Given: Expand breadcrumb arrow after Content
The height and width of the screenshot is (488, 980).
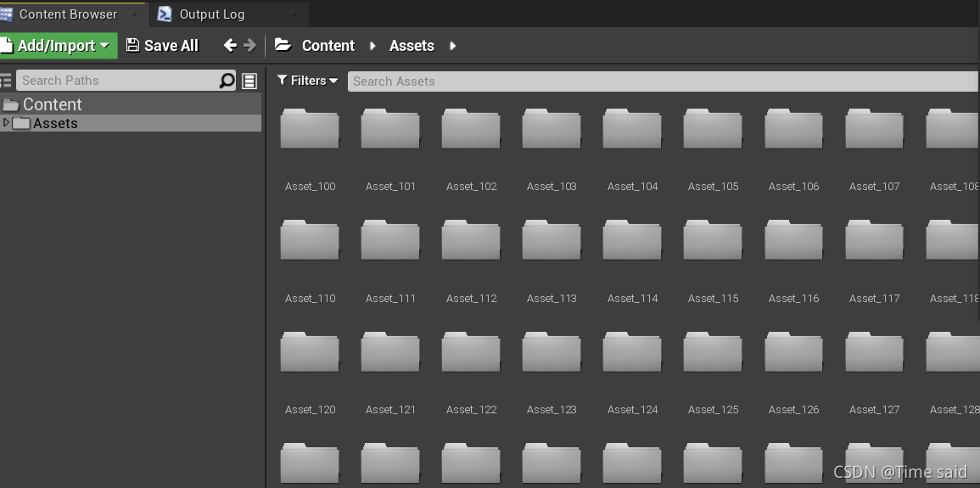Looking at the screenshot, I should coord(372,46).
